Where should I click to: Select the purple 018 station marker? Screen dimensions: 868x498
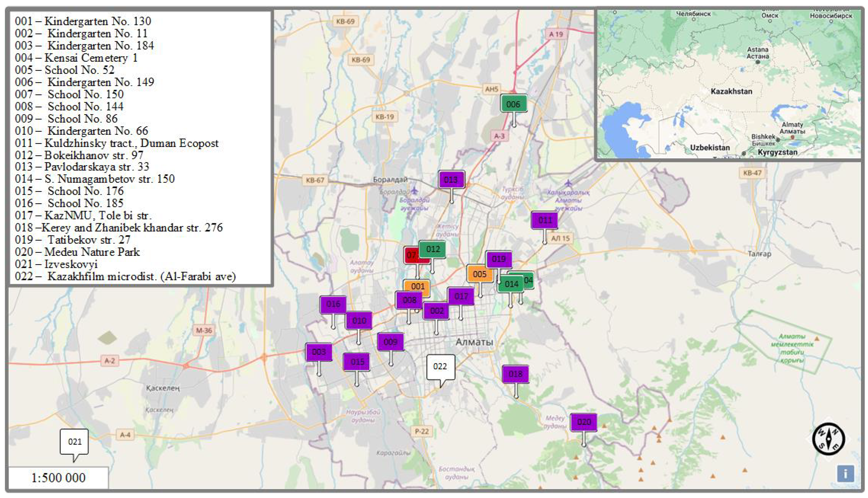(515, 374)
